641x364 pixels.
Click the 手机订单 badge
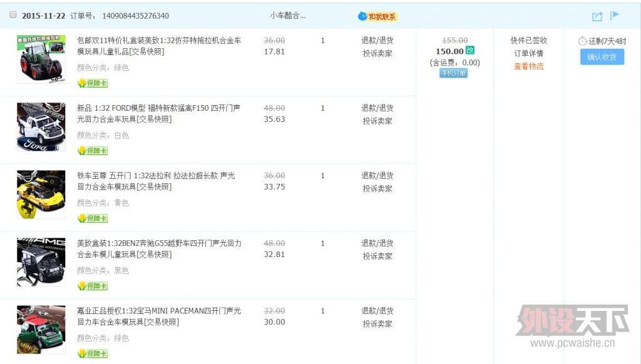tap(453, 73)
